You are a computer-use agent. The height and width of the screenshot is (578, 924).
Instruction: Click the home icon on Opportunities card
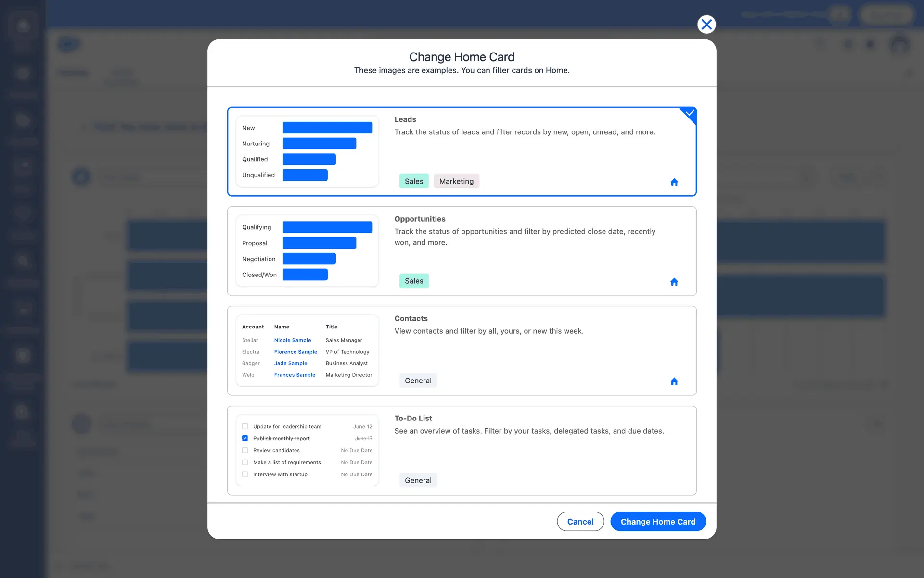674,282
